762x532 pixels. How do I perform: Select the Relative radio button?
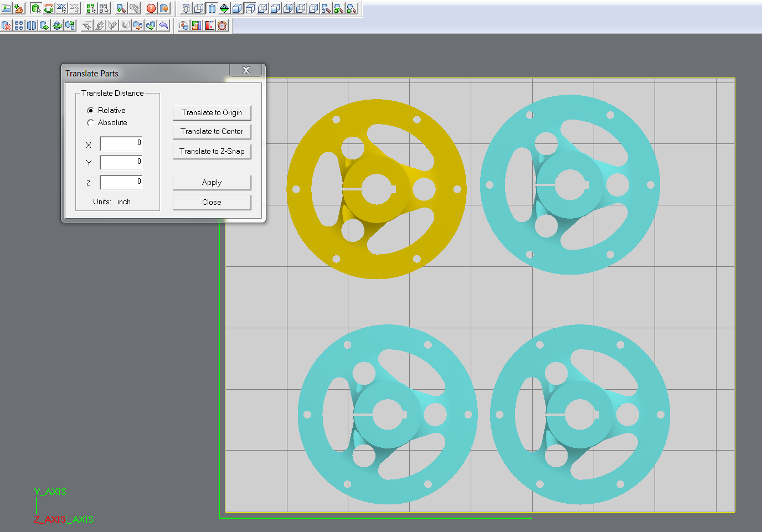tap(91, 111)
